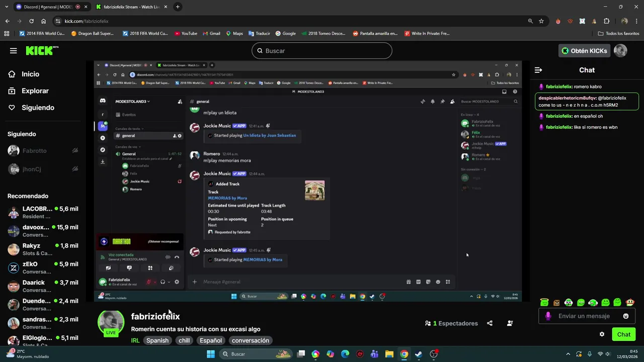Open recommended channel davoox...

point(43,231)
